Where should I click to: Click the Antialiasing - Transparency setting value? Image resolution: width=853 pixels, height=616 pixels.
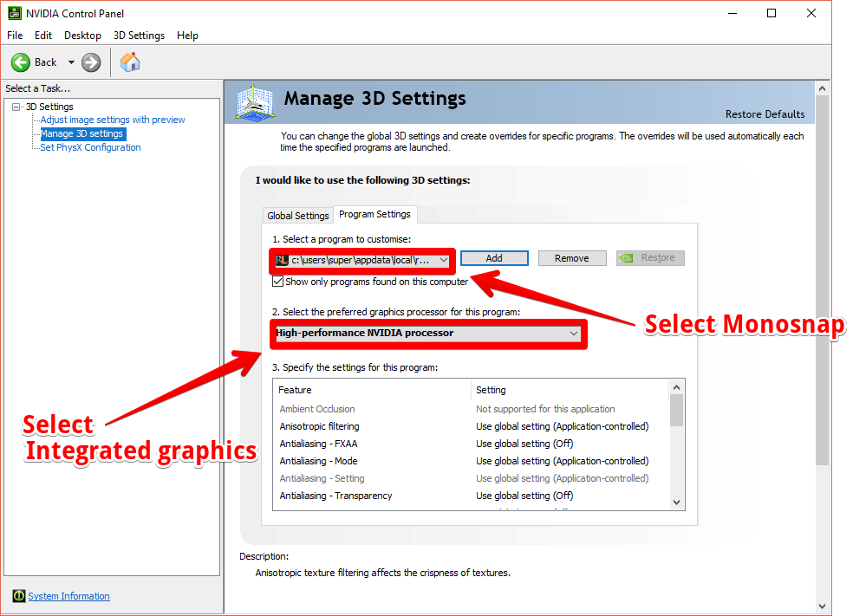tap(524, 496)
